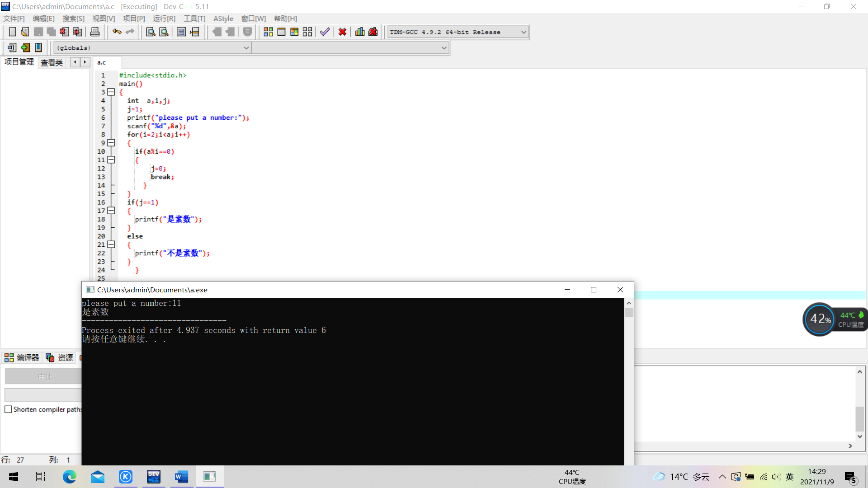This screenshot has height=488, width=868.
Task: Click the Find magnifier icon
Action: [x=151, y=32]
